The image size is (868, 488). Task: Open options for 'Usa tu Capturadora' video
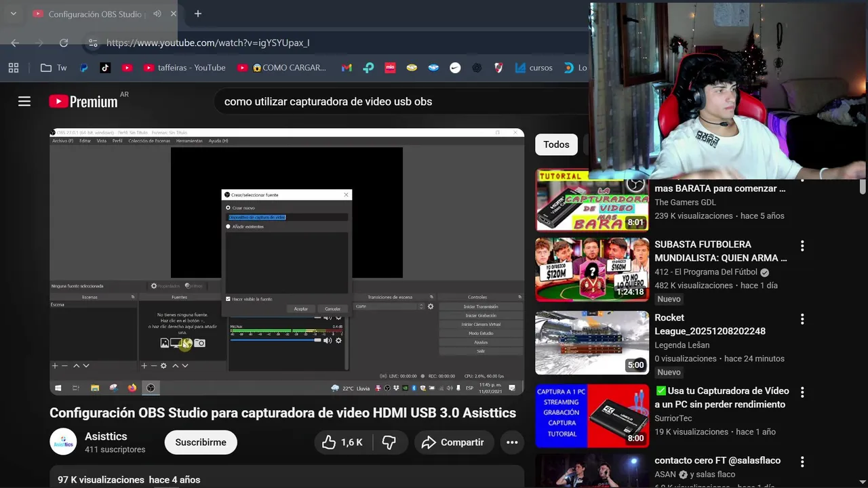tap(802, 392)
